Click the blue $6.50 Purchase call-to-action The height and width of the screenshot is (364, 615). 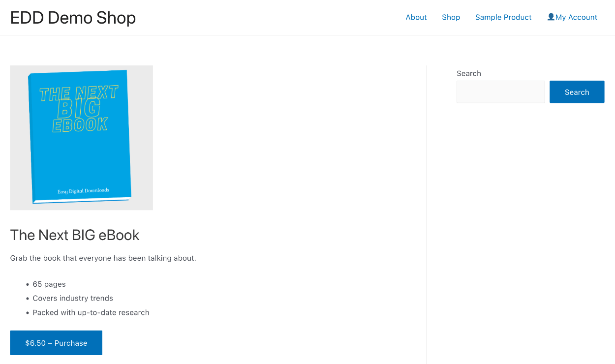click(x=56, y=343)
